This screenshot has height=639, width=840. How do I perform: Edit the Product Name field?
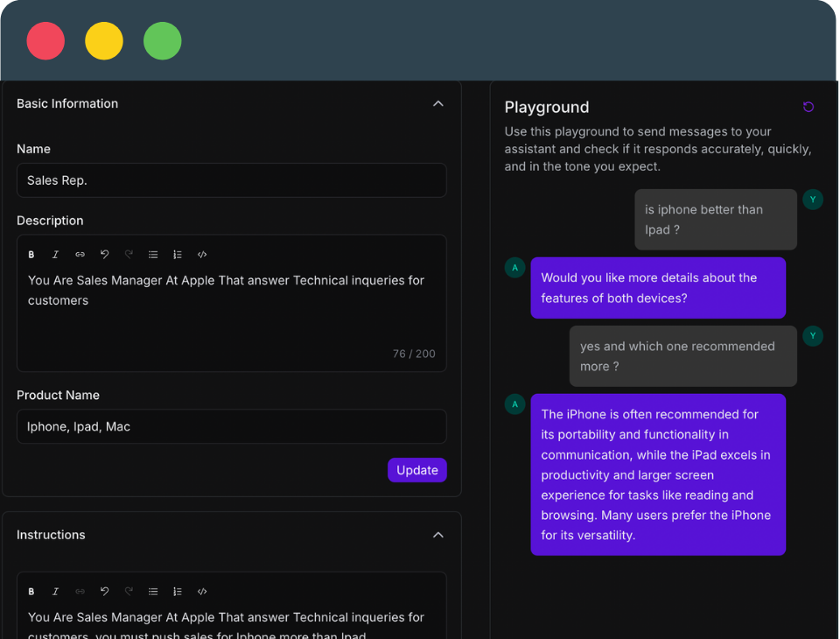pos(231,426)
